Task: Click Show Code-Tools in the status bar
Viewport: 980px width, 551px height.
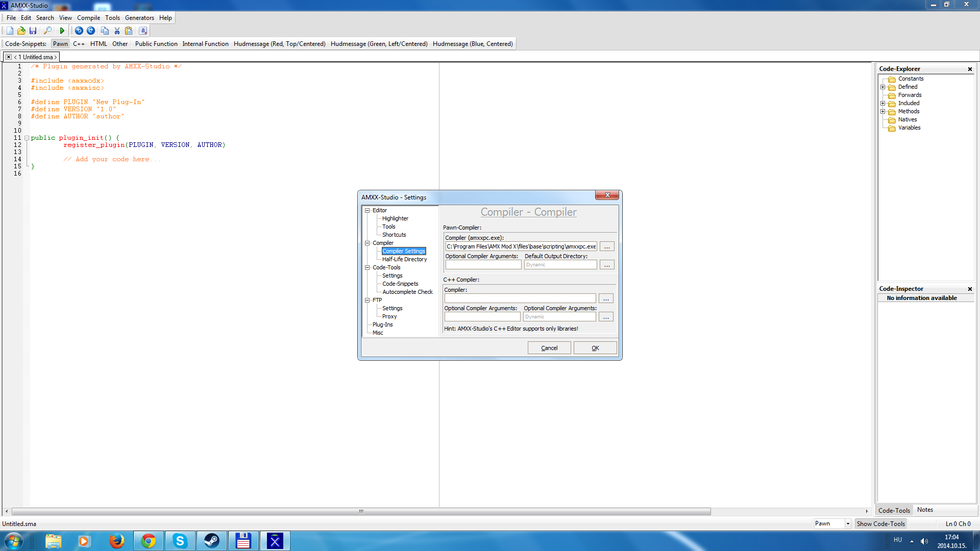Action: click(880, 523)
